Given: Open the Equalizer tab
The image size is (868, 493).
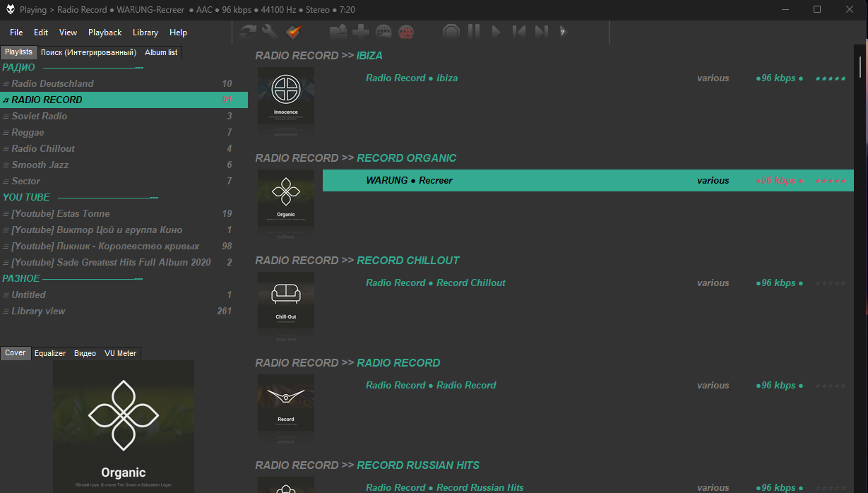Looking at the screenshot, I should click(x=50, y=353).
